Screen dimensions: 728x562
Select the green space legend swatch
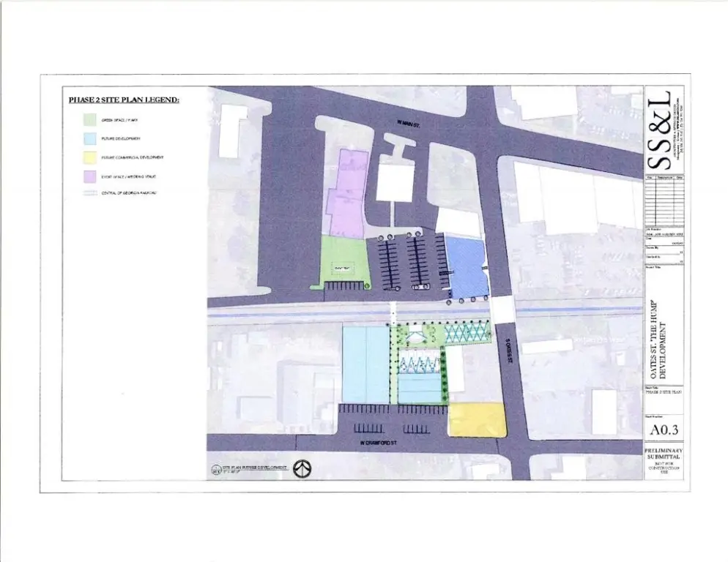90,119
